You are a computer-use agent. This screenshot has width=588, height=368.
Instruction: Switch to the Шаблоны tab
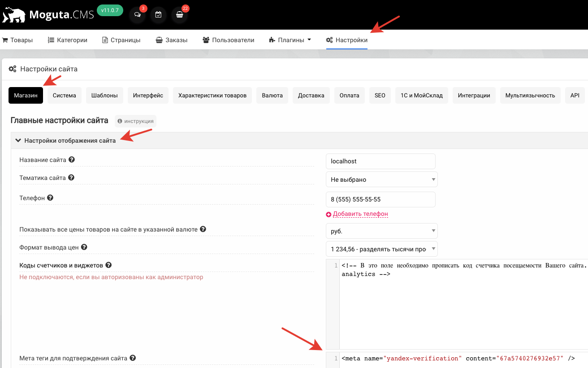click(104, 95)
